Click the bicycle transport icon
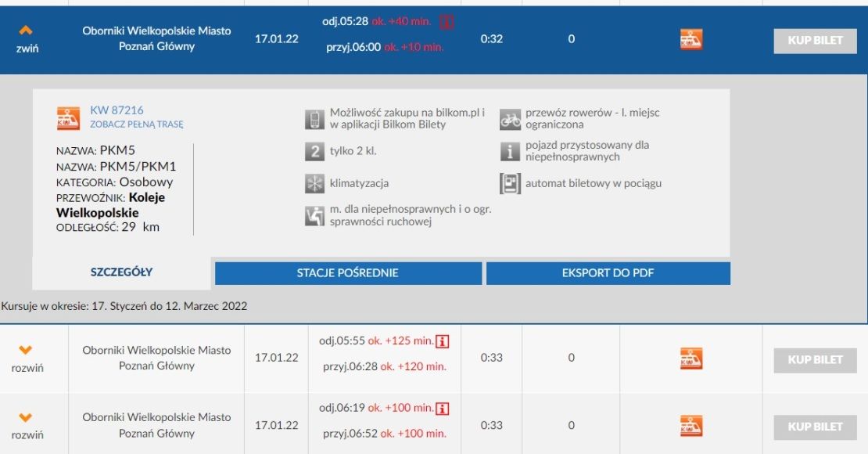 510,119
